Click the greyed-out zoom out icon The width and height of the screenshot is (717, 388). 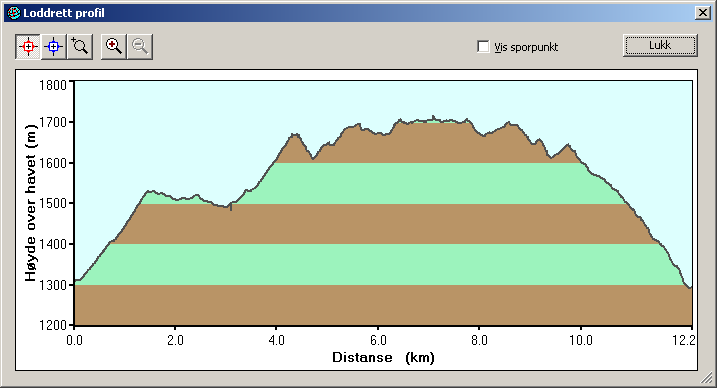pyautogui.click(x=140, y=47)
